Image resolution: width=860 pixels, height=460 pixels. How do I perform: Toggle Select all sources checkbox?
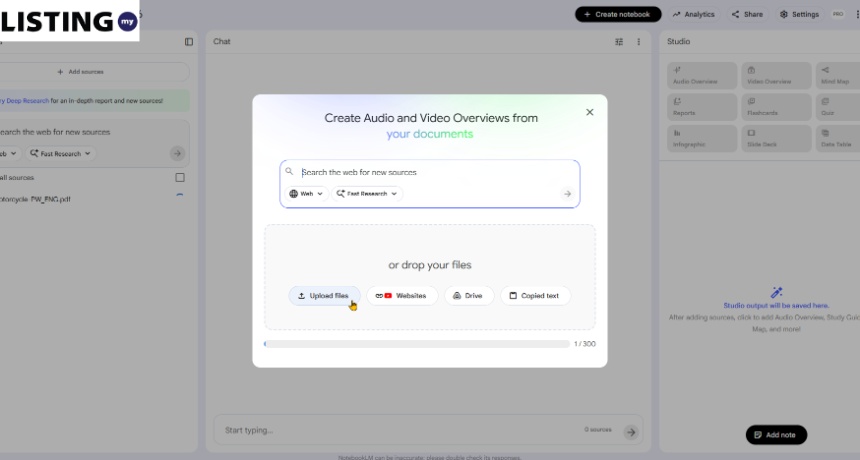(x=180, y=178)
